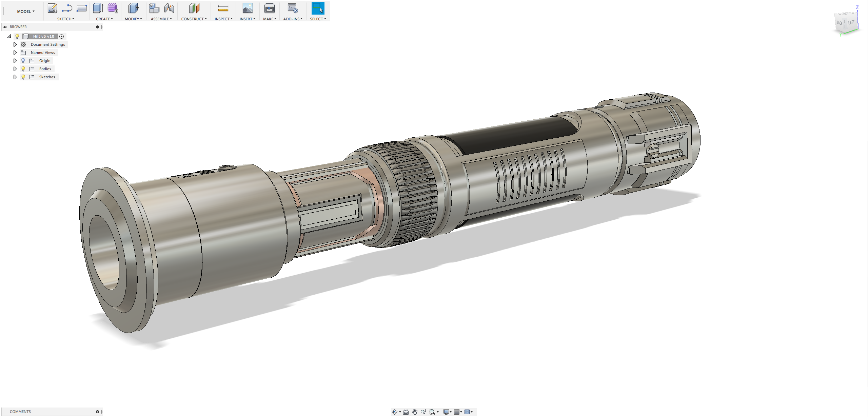The image size is (868, 417).
Task: Click the COMMENTS panel expand dot
Action: 97,412
